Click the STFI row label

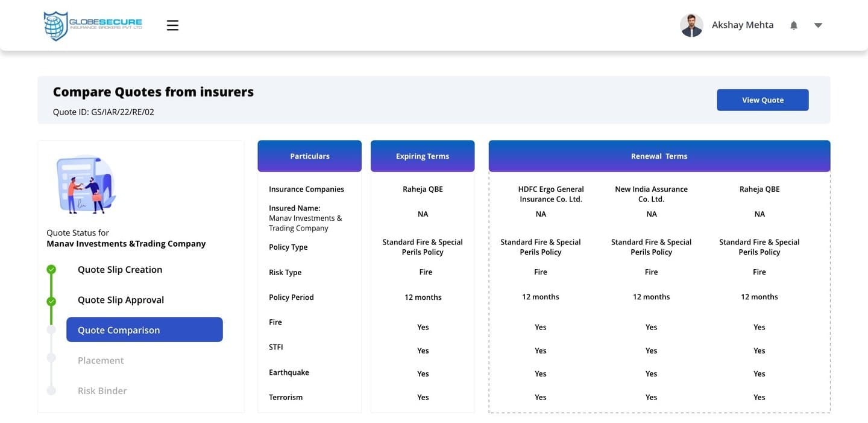(x=276, y=347)
